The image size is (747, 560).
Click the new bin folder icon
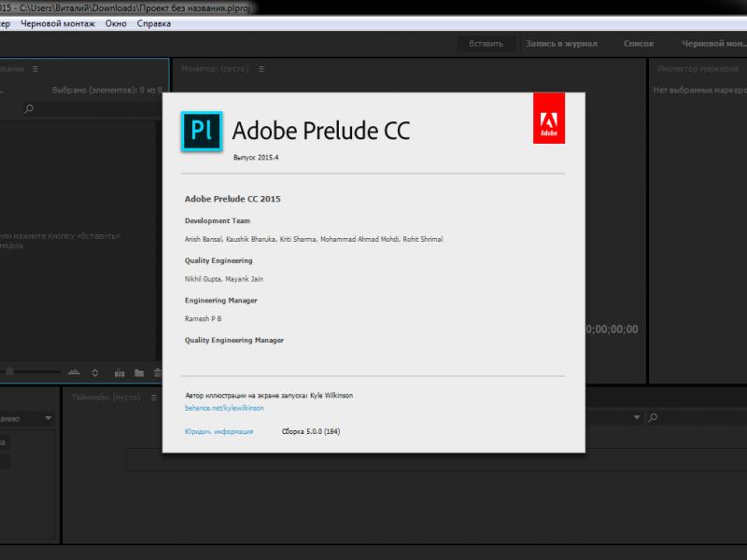[139, 372]
